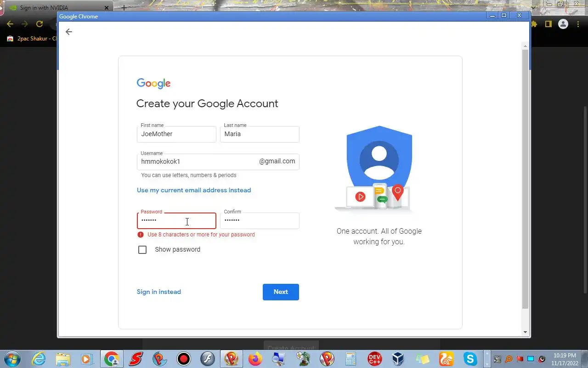Click the Create your Google Account heading

tap(207, 103)
